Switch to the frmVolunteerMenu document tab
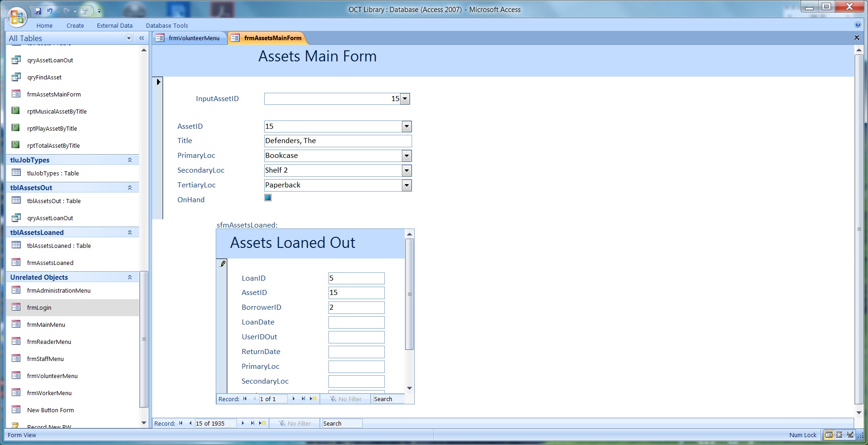The height and width of the screenshot is (445, 868). [190, 38]
